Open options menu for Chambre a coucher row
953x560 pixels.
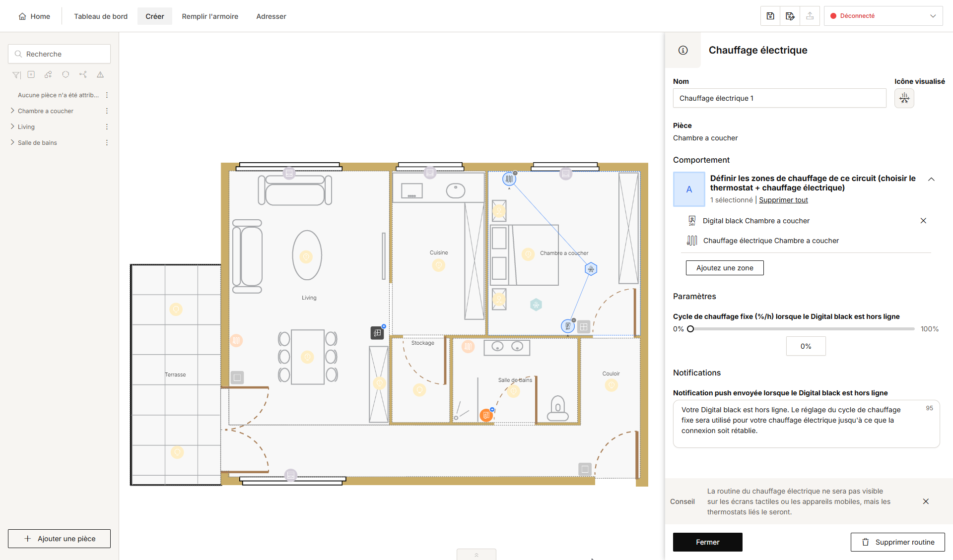click(107, 111)
